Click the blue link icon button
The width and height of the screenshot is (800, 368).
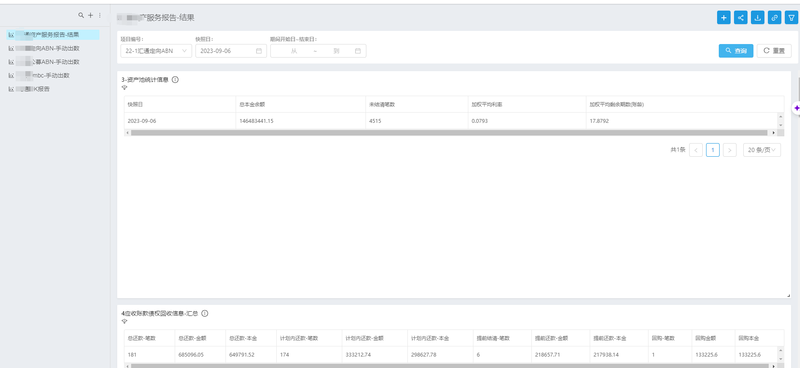click(774, 18)
